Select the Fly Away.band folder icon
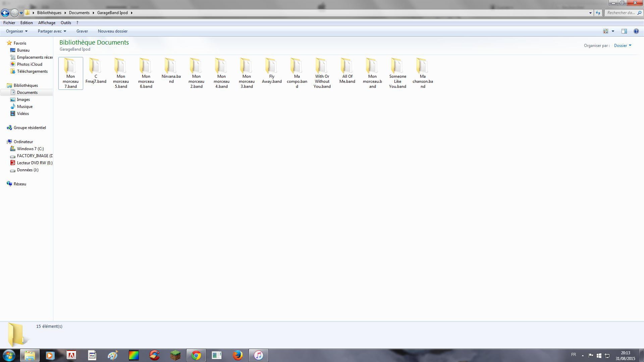The width and height of the screenshot is (644, 362). [x=271, y=66]
